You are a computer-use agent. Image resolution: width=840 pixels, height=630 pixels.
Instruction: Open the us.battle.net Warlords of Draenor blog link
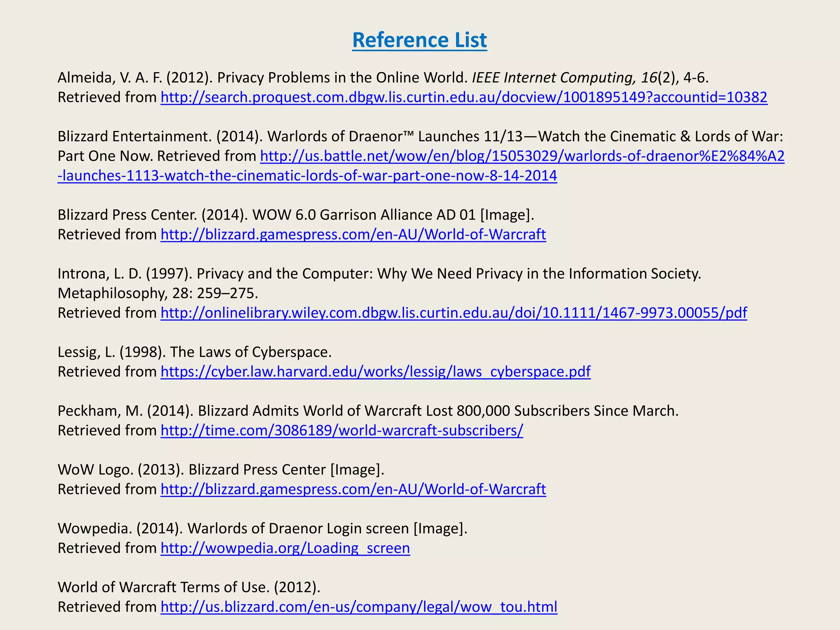(522, 156)
